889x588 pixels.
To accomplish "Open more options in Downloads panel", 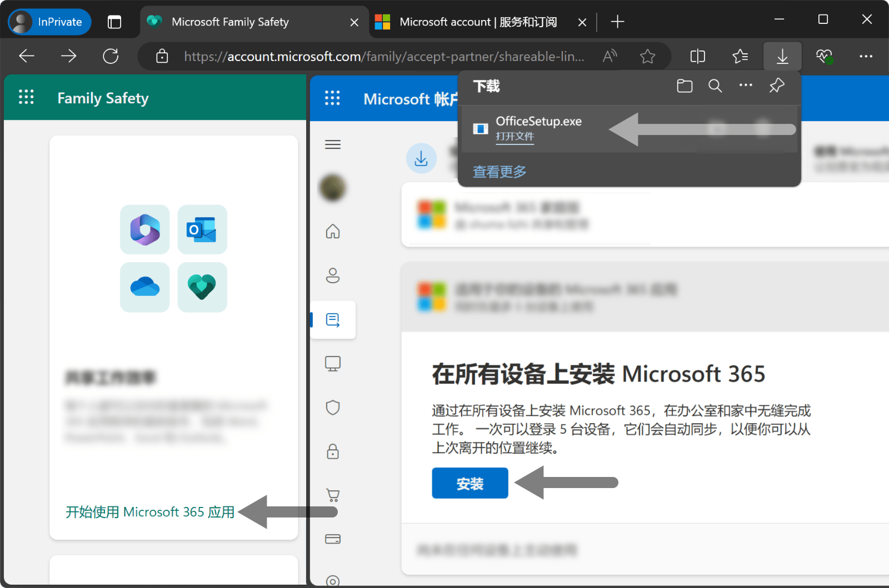I will (746, 86).
